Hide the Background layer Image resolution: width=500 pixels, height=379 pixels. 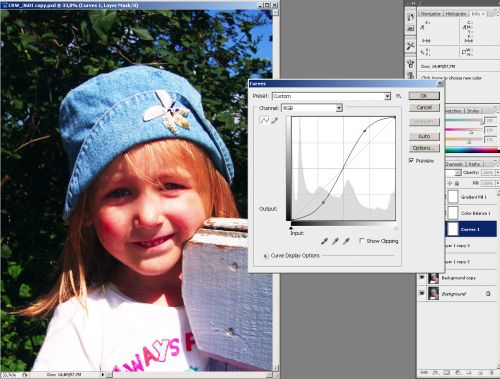(422, 293)
